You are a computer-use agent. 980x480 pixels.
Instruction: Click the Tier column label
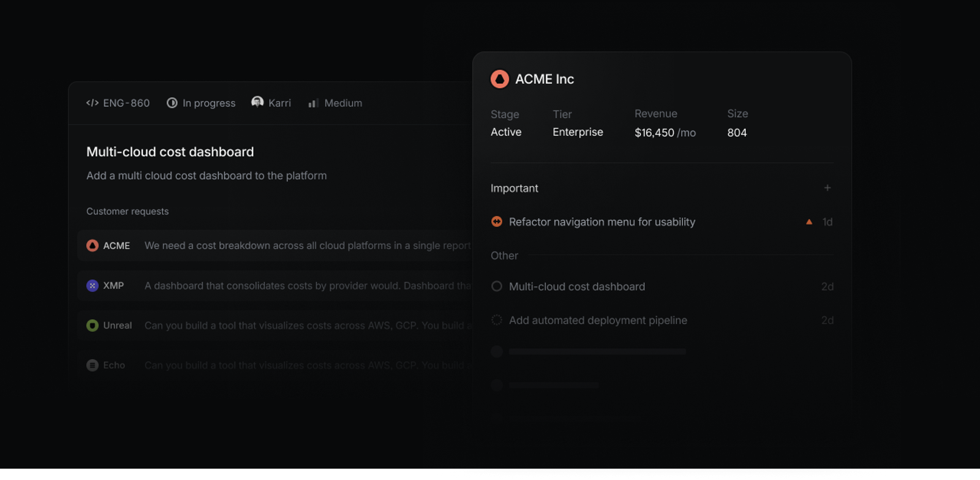pos(562,115)
